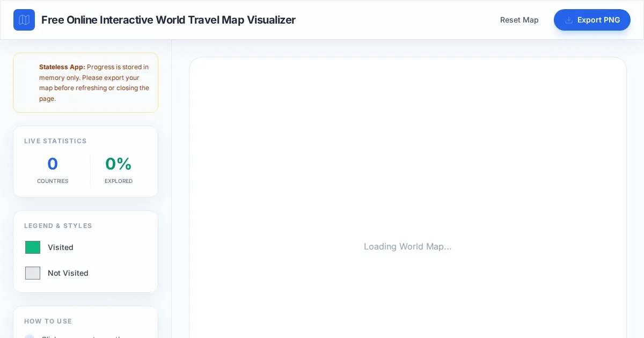
Task: Click the blue 0 countries count
Action: [53, 164]
